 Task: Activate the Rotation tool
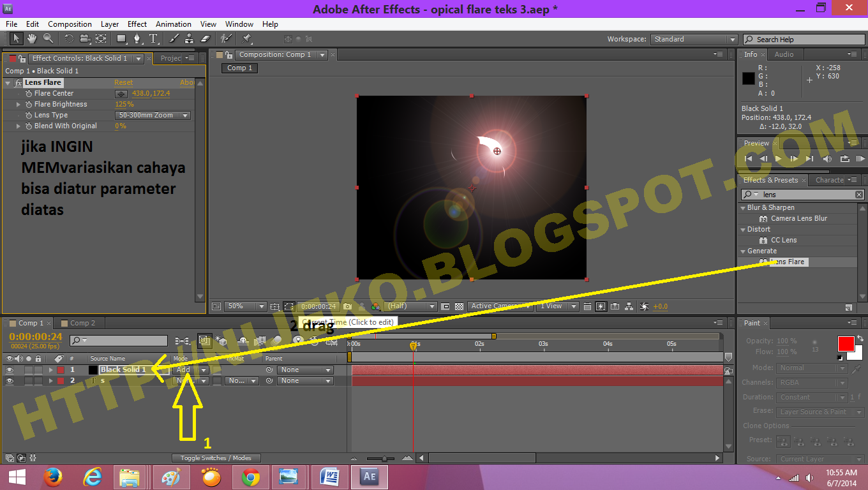point(70,39)
